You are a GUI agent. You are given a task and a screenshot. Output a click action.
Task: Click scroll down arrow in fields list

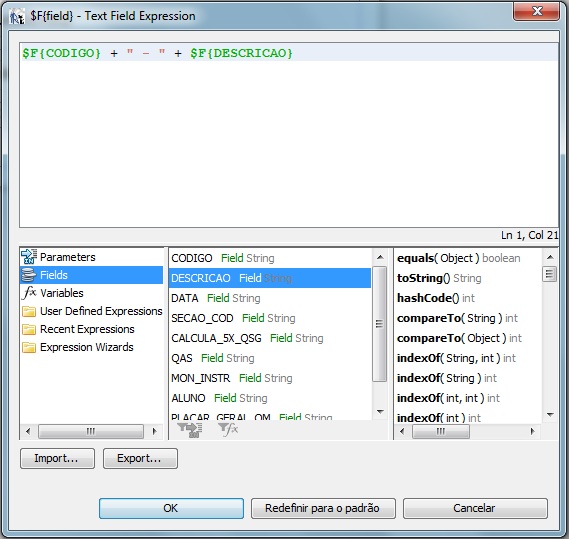(x=380, y=411)
